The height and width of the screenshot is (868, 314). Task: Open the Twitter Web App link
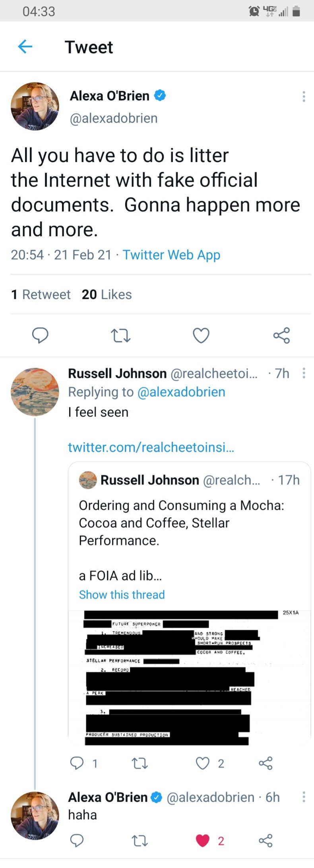(x=171, y=255)
